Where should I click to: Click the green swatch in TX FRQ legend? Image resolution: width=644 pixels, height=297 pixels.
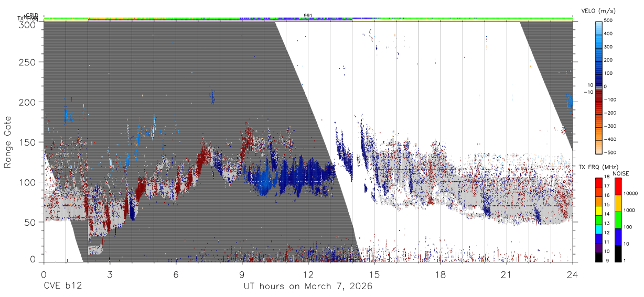tap(599, 221)
